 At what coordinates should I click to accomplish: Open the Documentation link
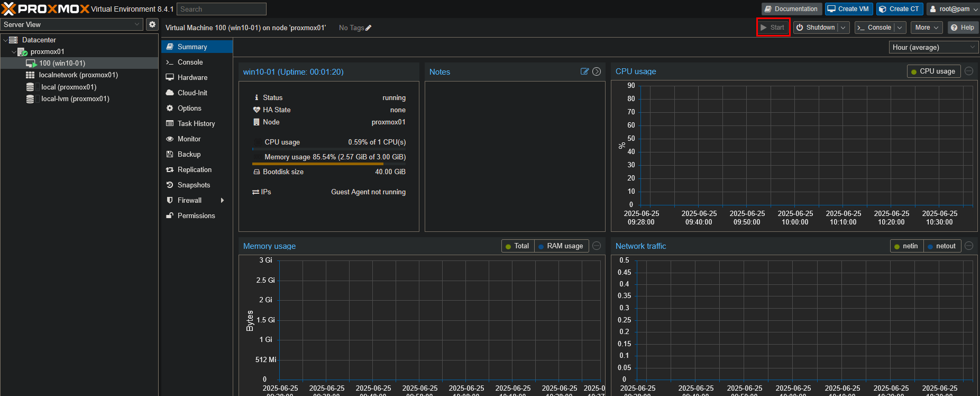click(x=791, y=9)
